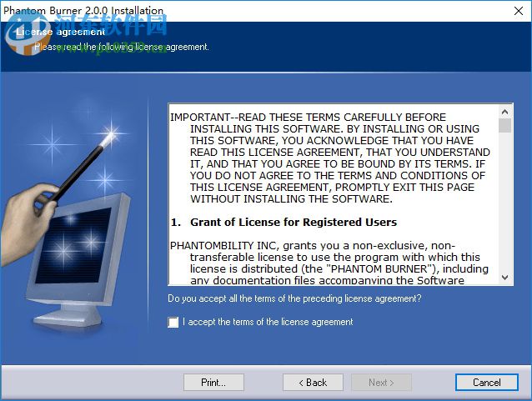Click the text "IMPORTANT--READ THESE TERMS CAREFULLY BEFORE"
This screenshot has height=401, width=532.
[308, 118]
